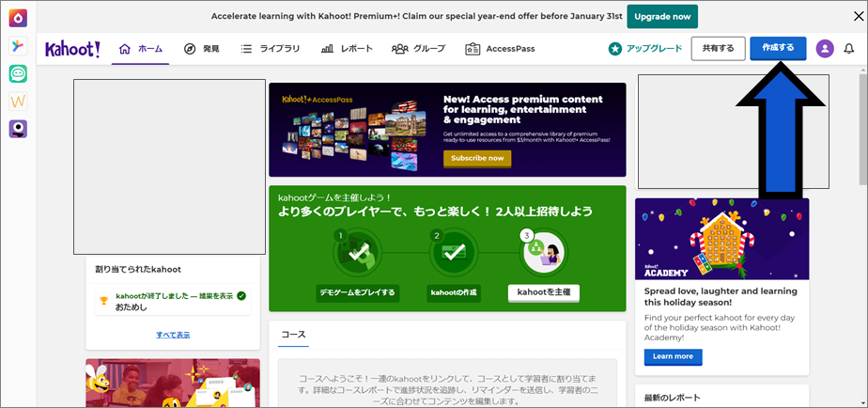Click the Upgrade now button
This screenshot has width=868, height=408.
click(662, 17)
